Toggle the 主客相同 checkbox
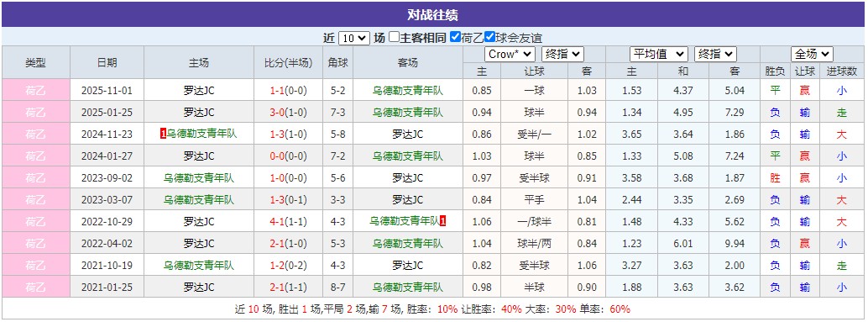The image size is (868, 322). (x=394, y=38)
